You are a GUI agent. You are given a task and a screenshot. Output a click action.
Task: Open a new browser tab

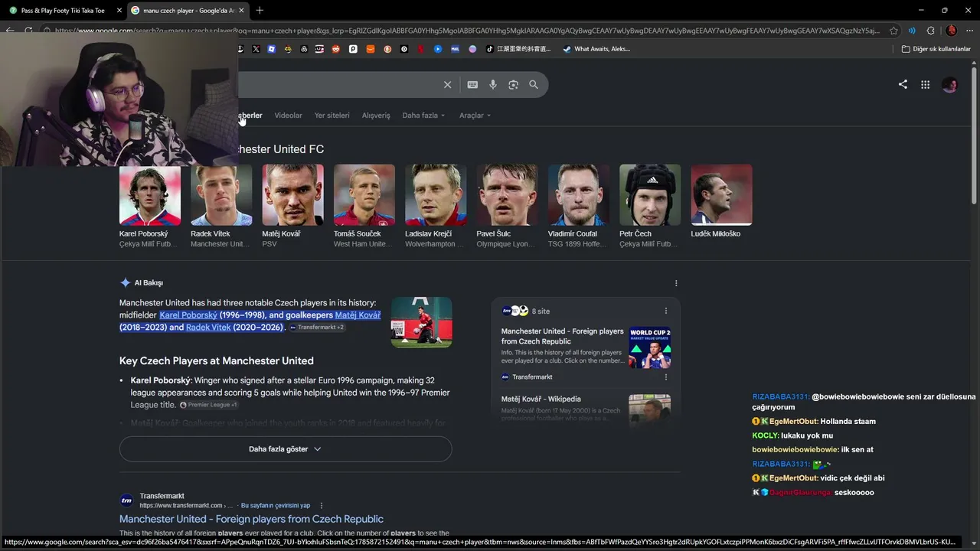[x=260, y=10]
